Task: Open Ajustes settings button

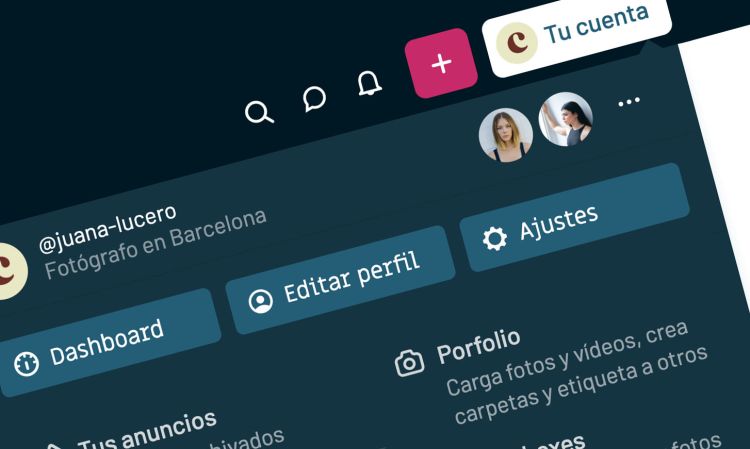Action: (574, 218)
